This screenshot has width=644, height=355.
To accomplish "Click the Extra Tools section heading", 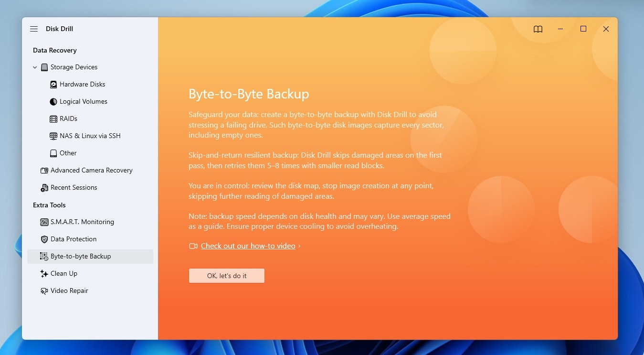I will coord(49,205).
